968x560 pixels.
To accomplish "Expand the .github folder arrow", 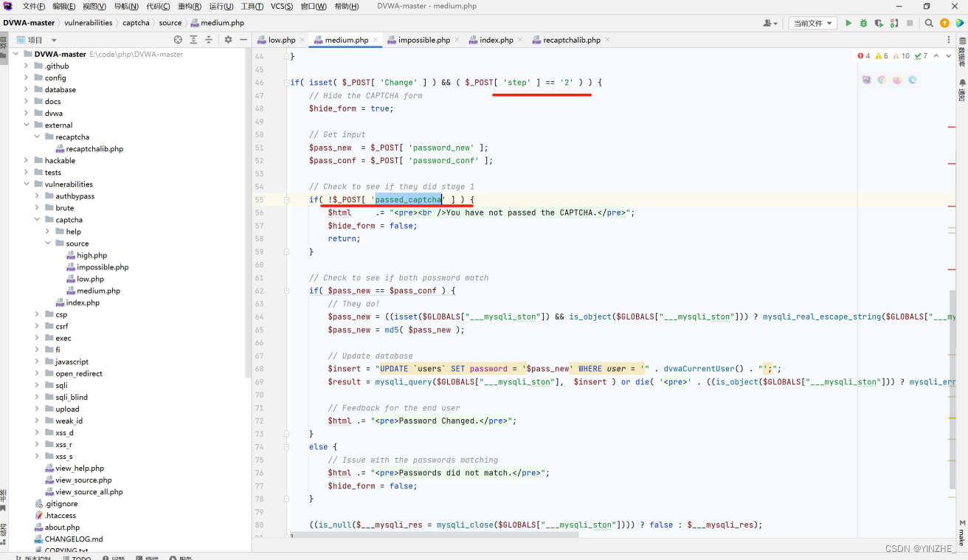I will 27,66.
